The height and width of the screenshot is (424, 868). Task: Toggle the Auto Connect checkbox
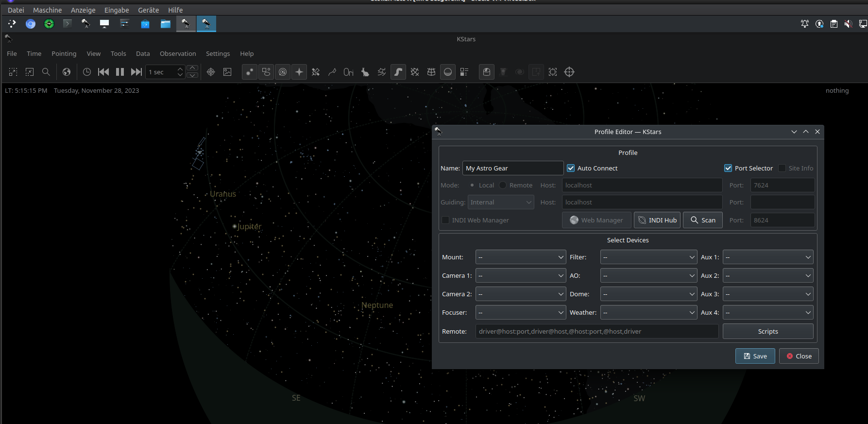(x=571, y=168)
